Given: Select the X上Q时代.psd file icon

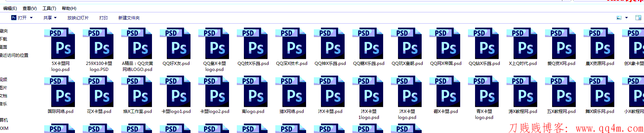Looking at the screenshot, I should 522,43.
